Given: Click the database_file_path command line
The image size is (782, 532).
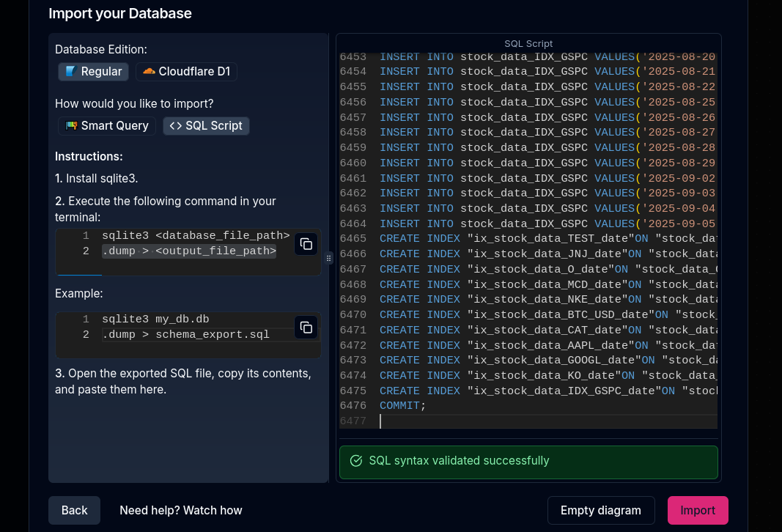Looking at the screenshot, I should pyautogui.click(x=196, y=236).
